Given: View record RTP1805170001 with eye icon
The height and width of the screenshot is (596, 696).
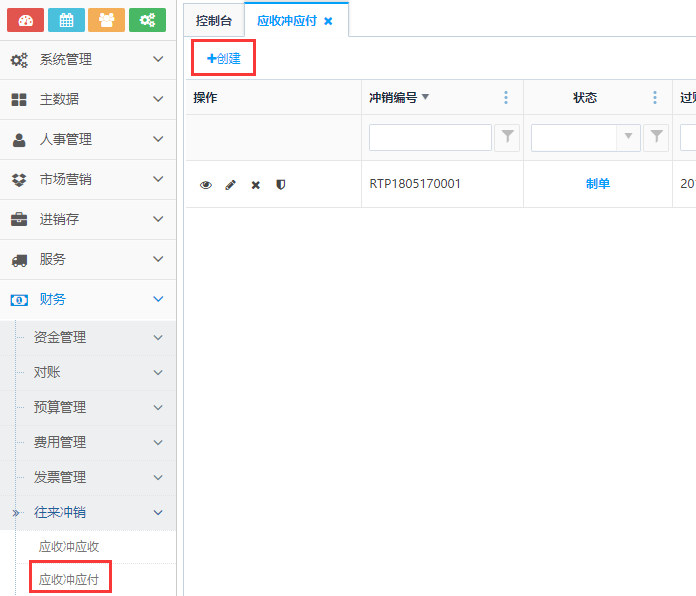Looking at the screenshot, I should (206, 185).
